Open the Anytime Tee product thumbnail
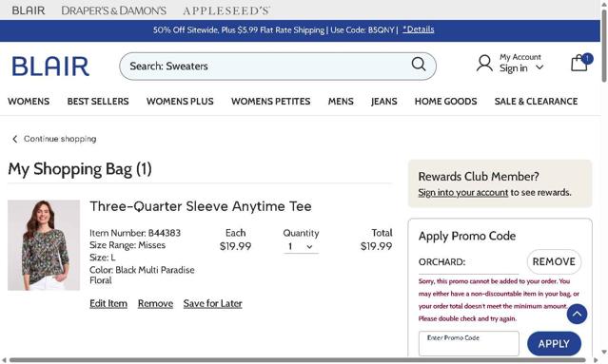This screenshot has height=364, width=608. (44, 245)
